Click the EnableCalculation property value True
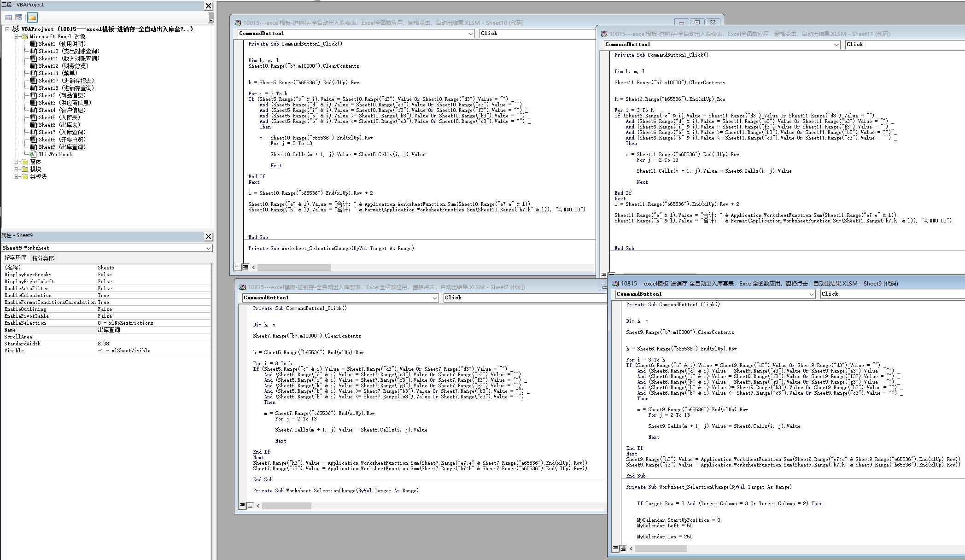The width and height of the screenshot is (965, 560). click(154, 295)
